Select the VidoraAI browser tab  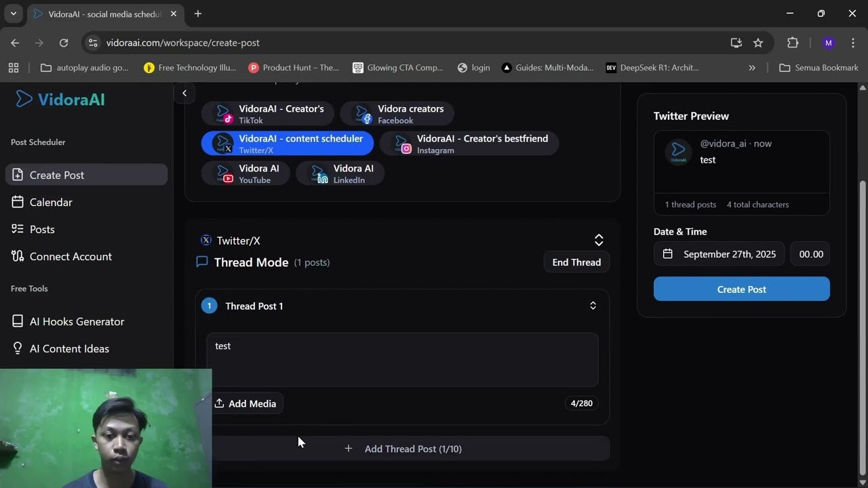tap(104, 14)
